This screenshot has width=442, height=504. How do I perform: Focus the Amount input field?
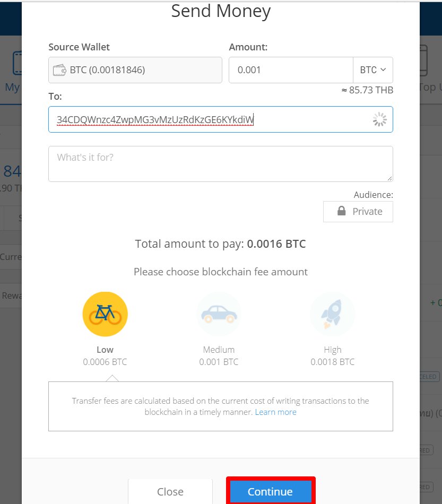[291, 70]
